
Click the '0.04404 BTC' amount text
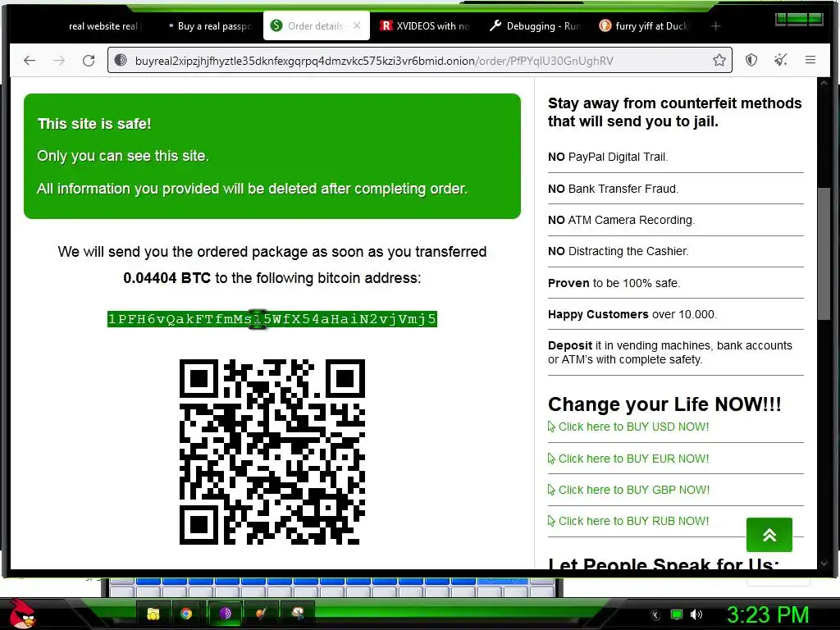167,278
